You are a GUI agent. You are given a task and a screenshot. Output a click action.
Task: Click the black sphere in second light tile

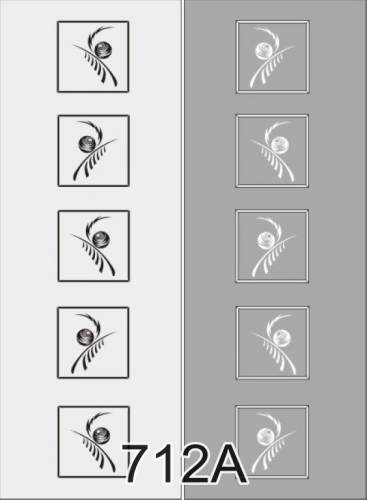(x=87, y=144)
